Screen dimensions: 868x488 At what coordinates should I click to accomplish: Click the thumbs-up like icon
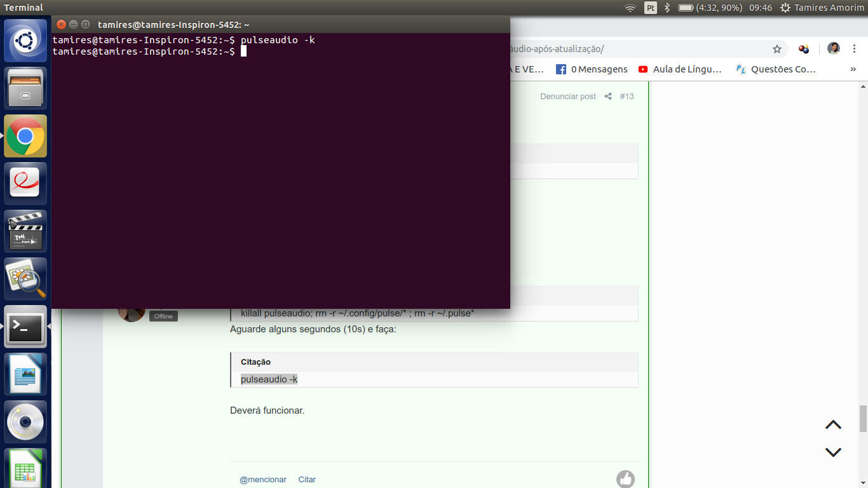[x=625, y=479]
